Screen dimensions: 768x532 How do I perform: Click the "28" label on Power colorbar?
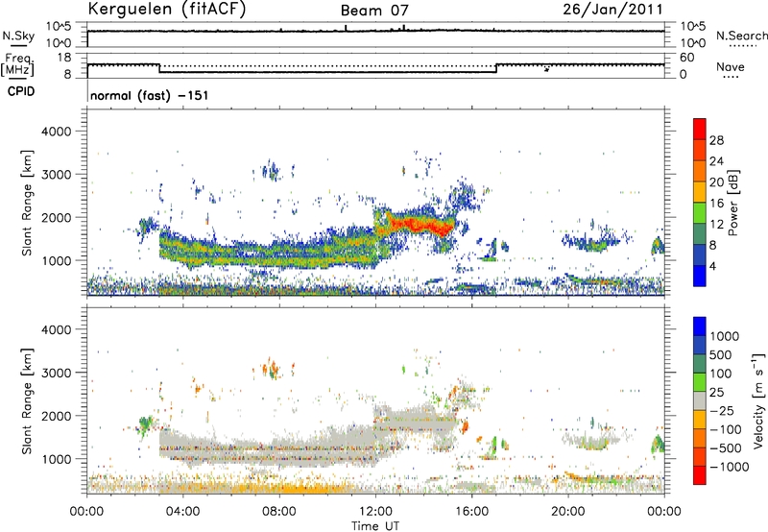(716, 140)
